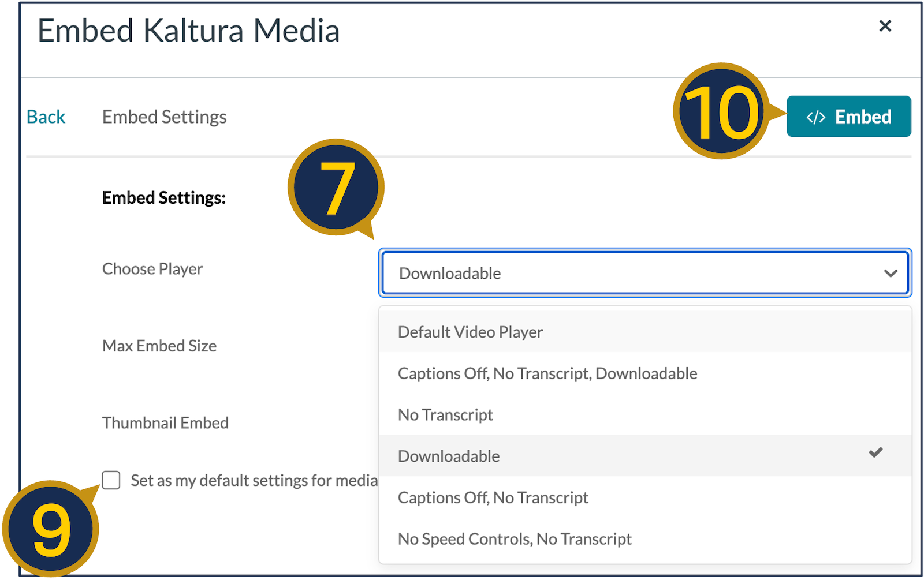
Task: Enable set as my default settings for media
Action: [110, 480]
